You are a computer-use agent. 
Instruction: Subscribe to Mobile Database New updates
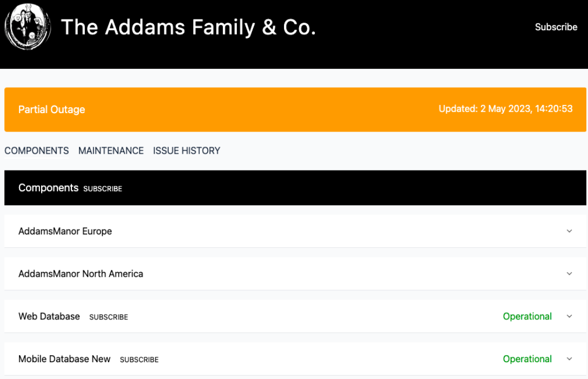pos(139,360)
